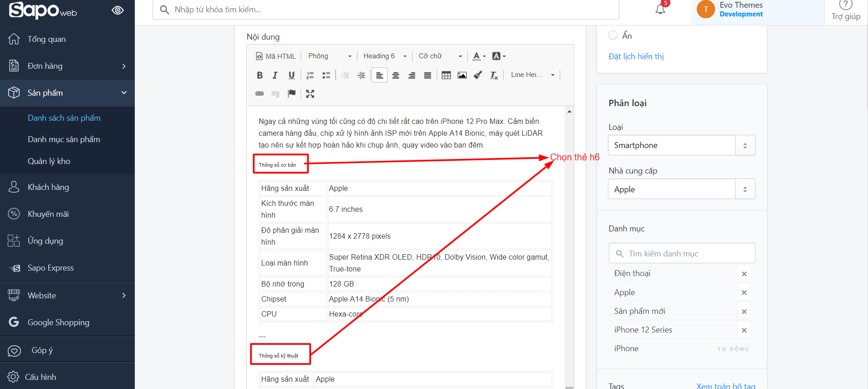Switch editor to fullscreen mode

[310, 94]
